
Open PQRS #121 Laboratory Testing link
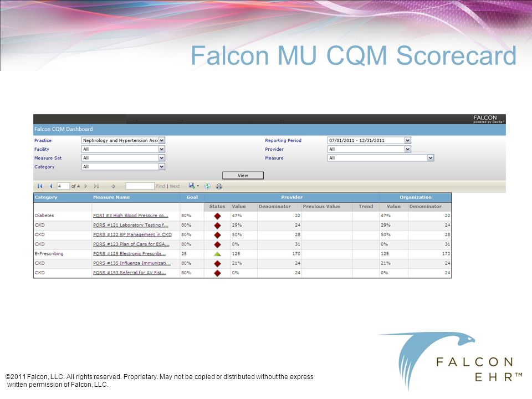(131, 225)
